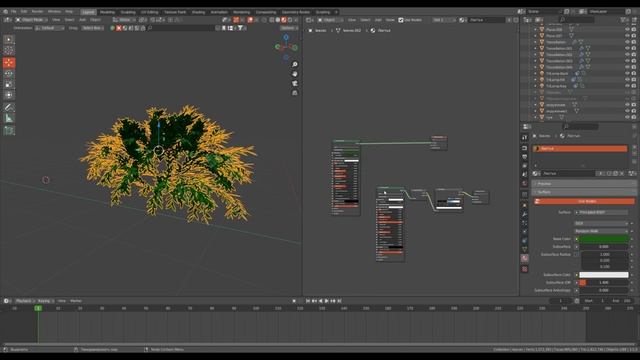The image size is (640, 360).
Task: Expand the Preview panel in material properties
Action: [x=584, y=184]
